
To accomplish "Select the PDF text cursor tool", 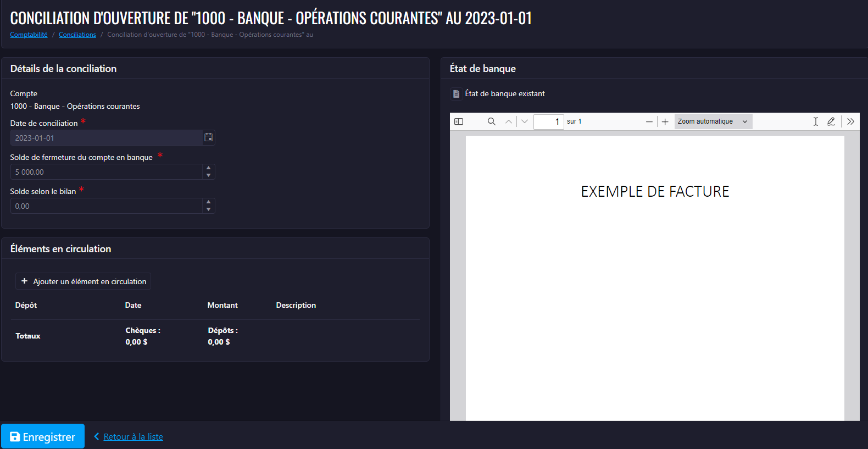I will tap(816, 121).
